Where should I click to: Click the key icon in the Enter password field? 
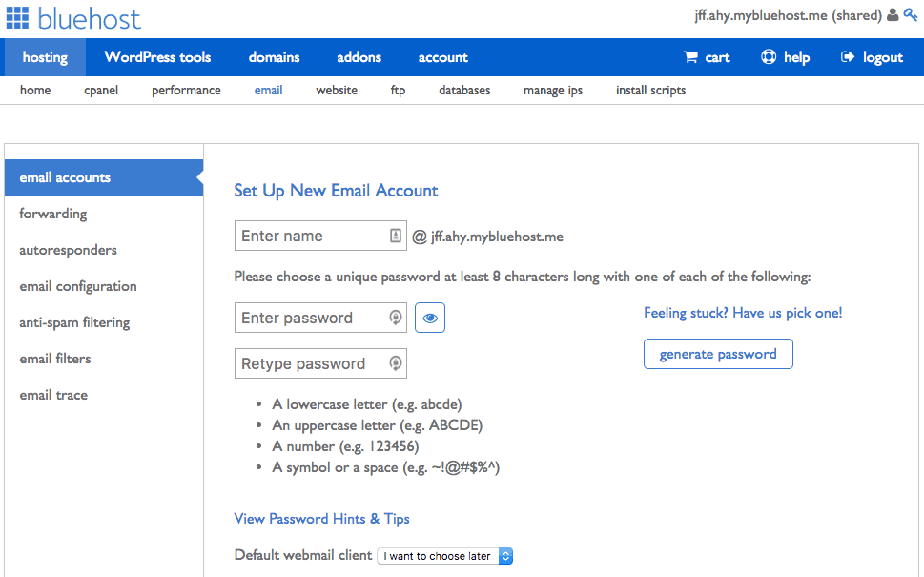(x=396, y=318)
